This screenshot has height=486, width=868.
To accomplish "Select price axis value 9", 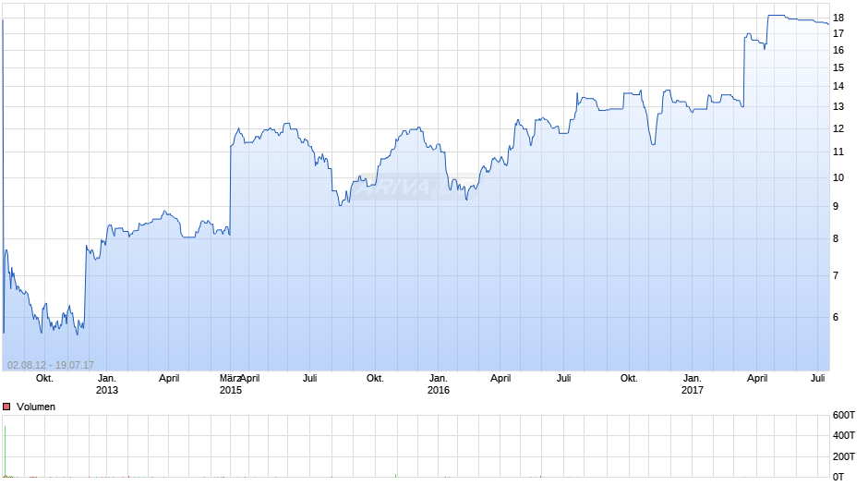I will click(836, 206).
